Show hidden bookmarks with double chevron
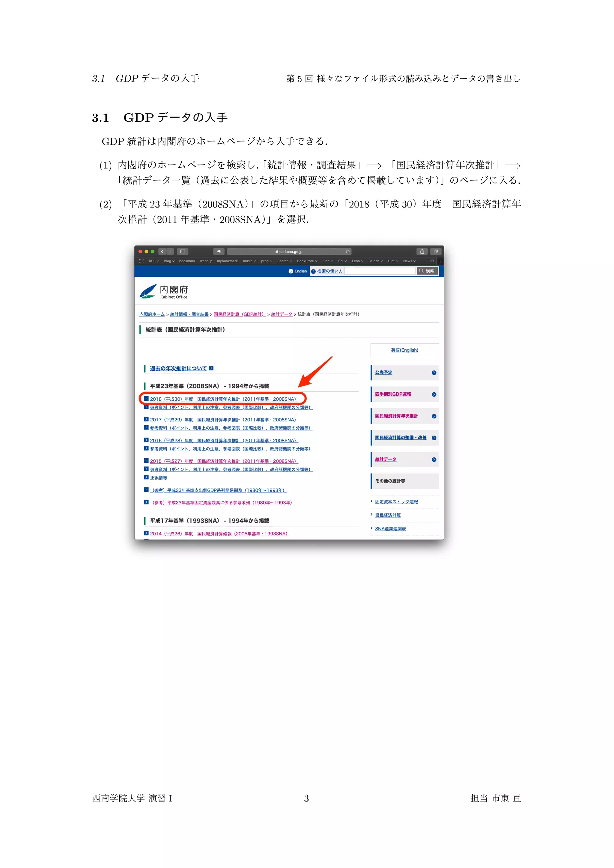The height and width of the screenshot is (868, 614). [432, 261]
